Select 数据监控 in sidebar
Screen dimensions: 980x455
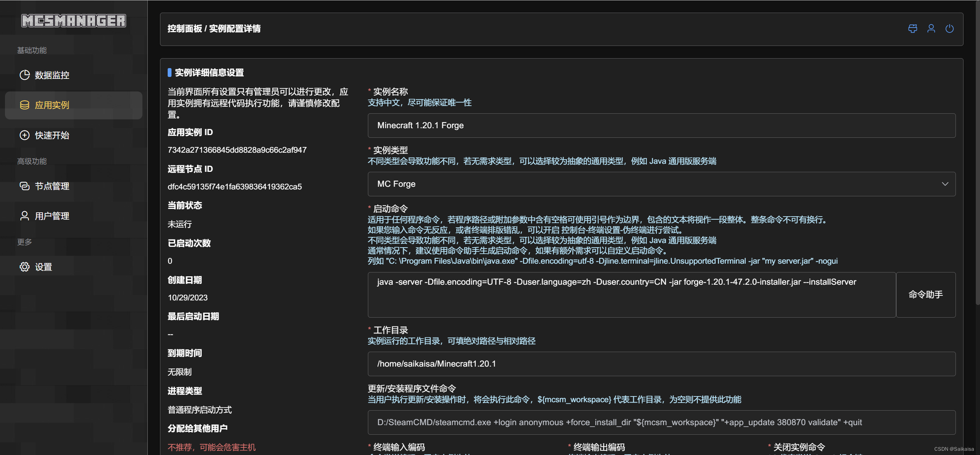(x=52, y=75)
